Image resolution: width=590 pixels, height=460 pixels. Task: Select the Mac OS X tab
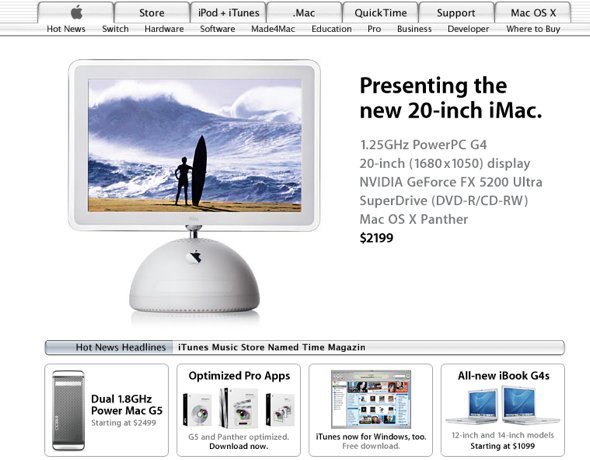pos(533,12)
